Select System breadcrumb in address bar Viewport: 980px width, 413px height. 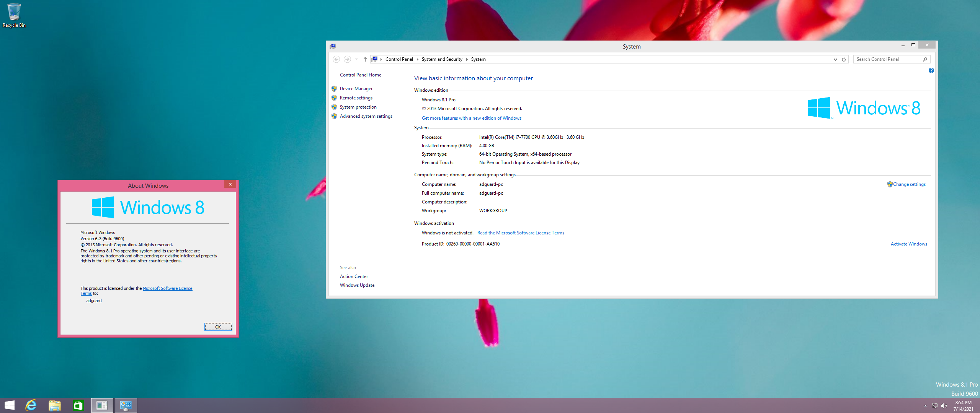(478, 59)
